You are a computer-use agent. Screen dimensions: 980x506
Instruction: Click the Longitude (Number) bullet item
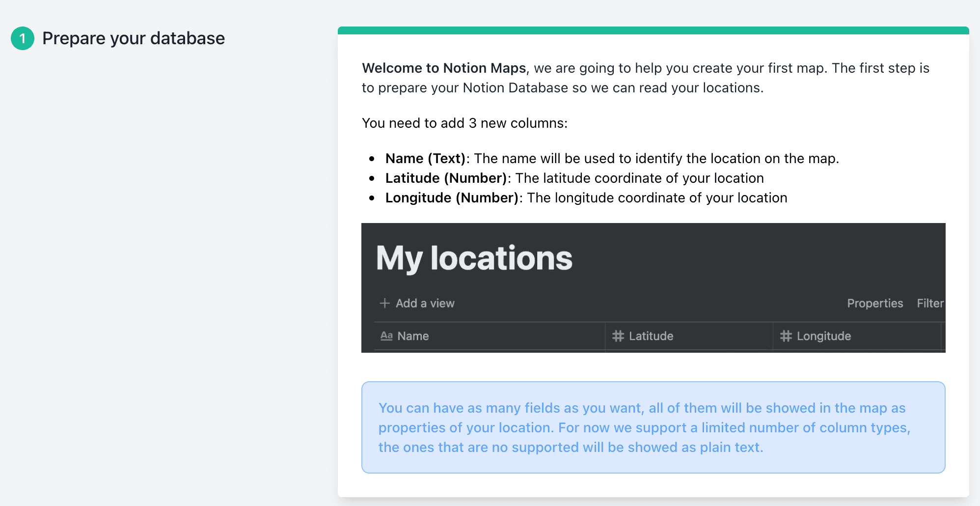pos(586,197)
